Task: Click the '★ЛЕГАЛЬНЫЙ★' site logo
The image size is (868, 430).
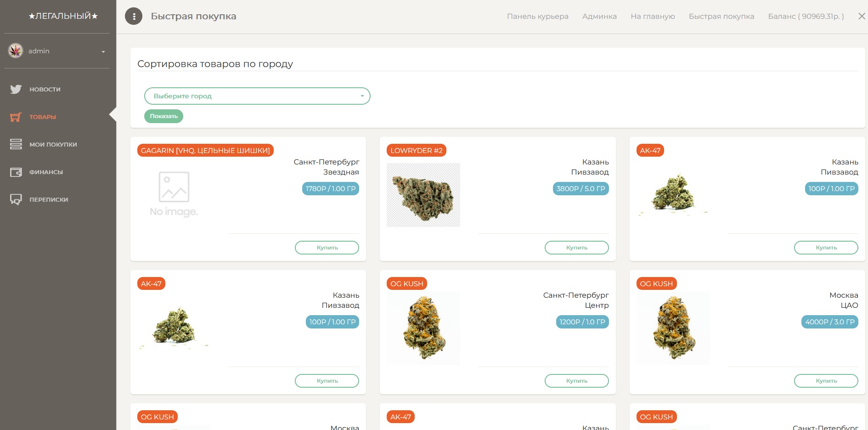Action: click(63, 16)
